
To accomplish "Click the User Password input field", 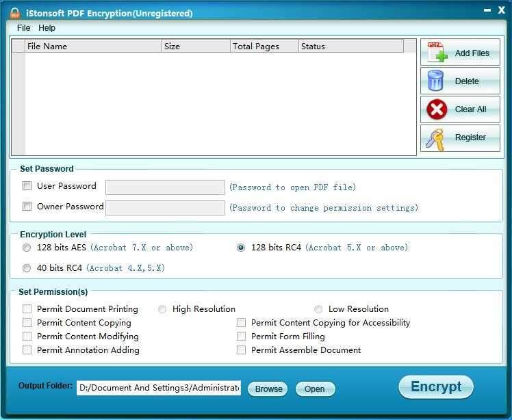I will [165, 187].
